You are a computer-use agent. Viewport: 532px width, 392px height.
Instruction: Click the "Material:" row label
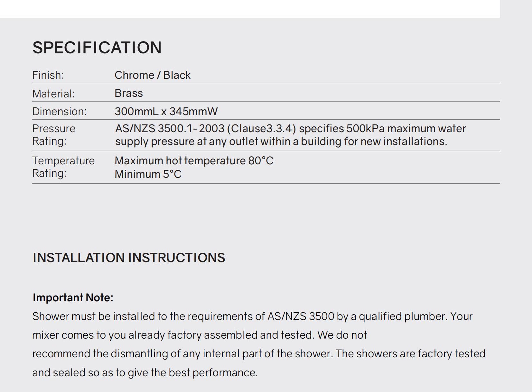pos(53,94)
